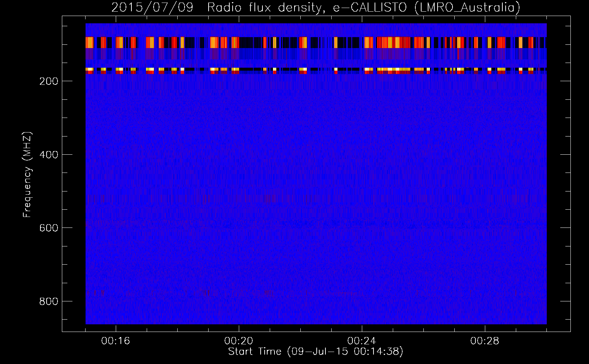The height and width of the screenshot is (364, 589).
Task: Click the 600 frequency tick label
Action: (49, 228)
